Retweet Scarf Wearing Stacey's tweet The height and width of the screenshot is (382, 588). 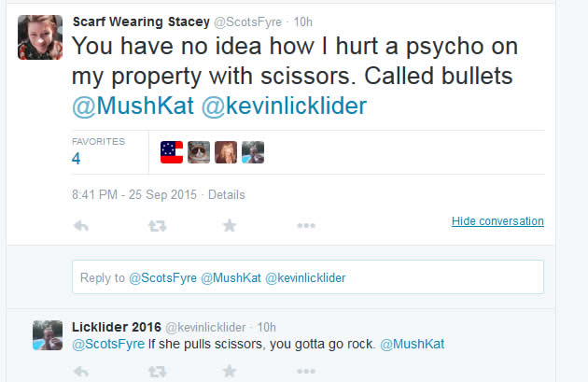click(x=158, y=225)
